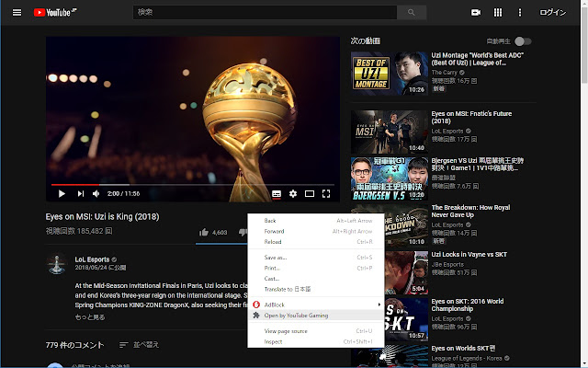Open the upload video camera icon
This screenshot has height=368, width=588.
[476, 12]
